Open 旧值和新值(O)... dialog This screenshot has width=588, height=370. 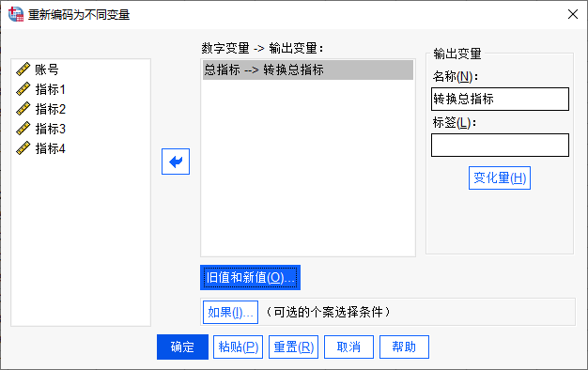pyautogui.click(x=250, y=277)
